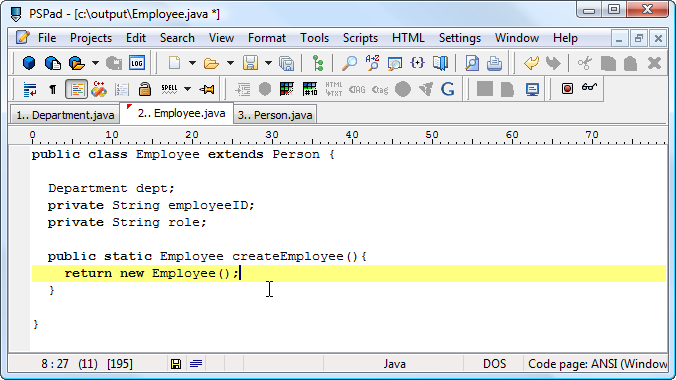Toggle word wrap icon
Screen dimensions: 676x380
[x=30, y=89]
